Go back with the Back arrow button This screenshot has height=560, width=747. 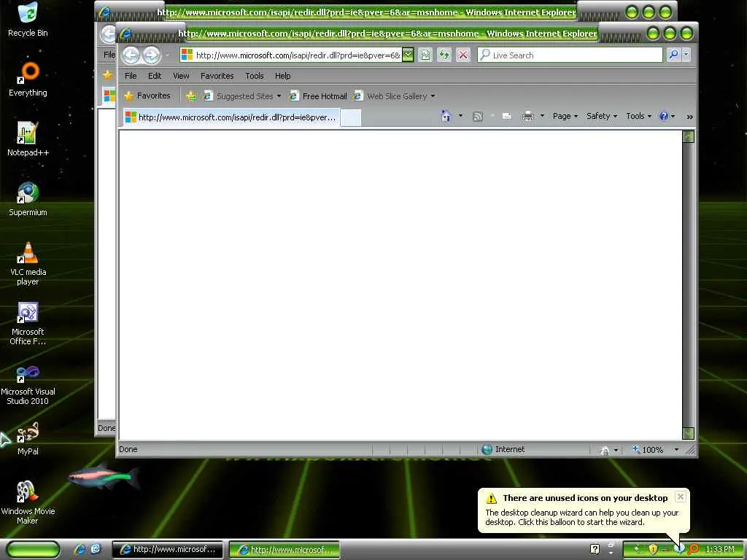click(131, 55)
